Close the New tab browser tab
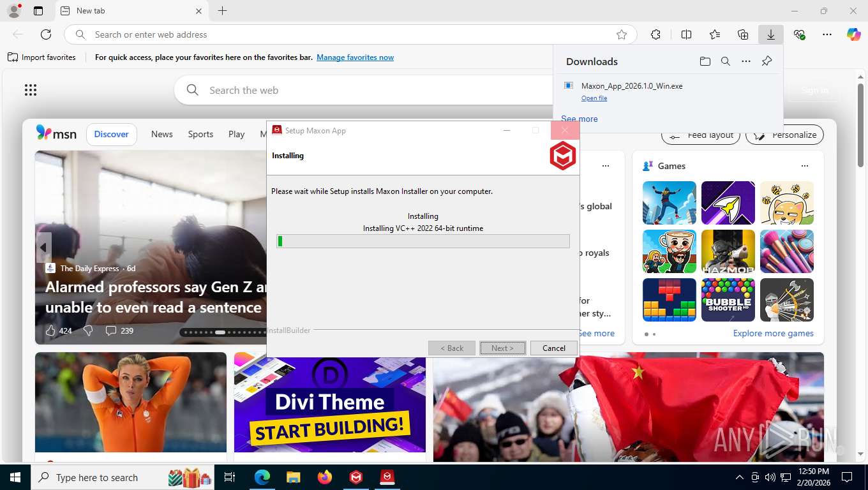Screen dimensions: 868x490 198,11
